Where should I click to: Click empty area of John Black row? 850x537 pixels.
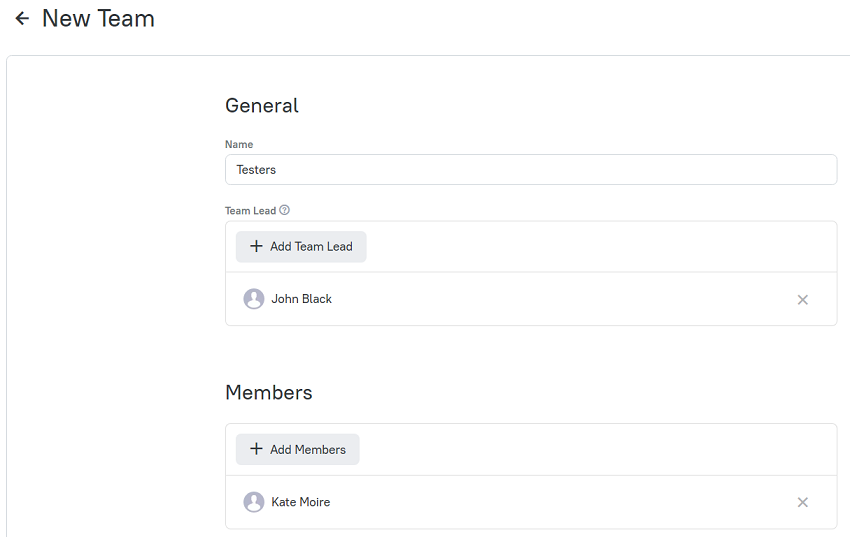pyautogui.click(x=542, y=299)
